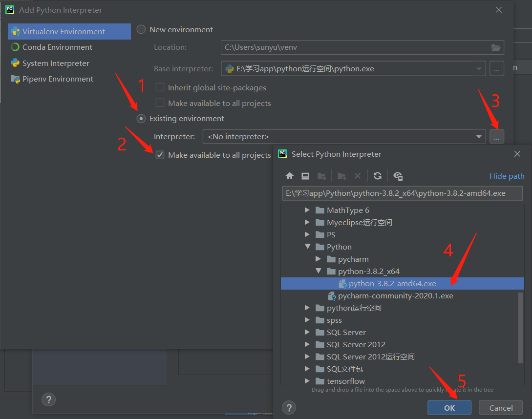
Task: Expand SQL Server 2012 folder arrow
Action: coord(307,344)
